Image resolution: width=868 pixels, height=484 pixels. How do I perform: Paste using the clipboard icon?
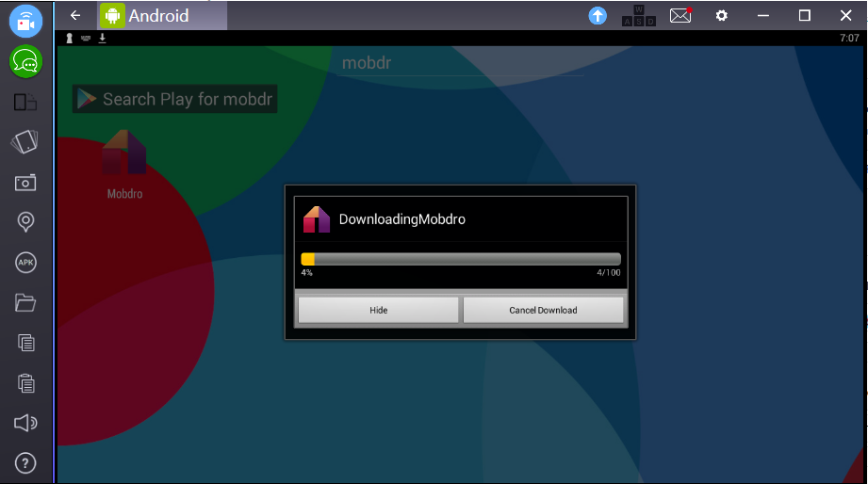25,383
